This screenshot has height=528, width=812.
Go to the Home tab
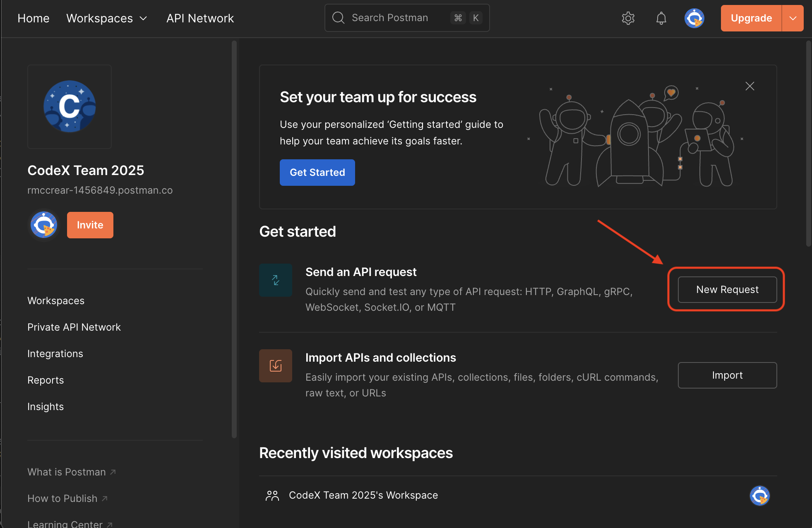34,18
